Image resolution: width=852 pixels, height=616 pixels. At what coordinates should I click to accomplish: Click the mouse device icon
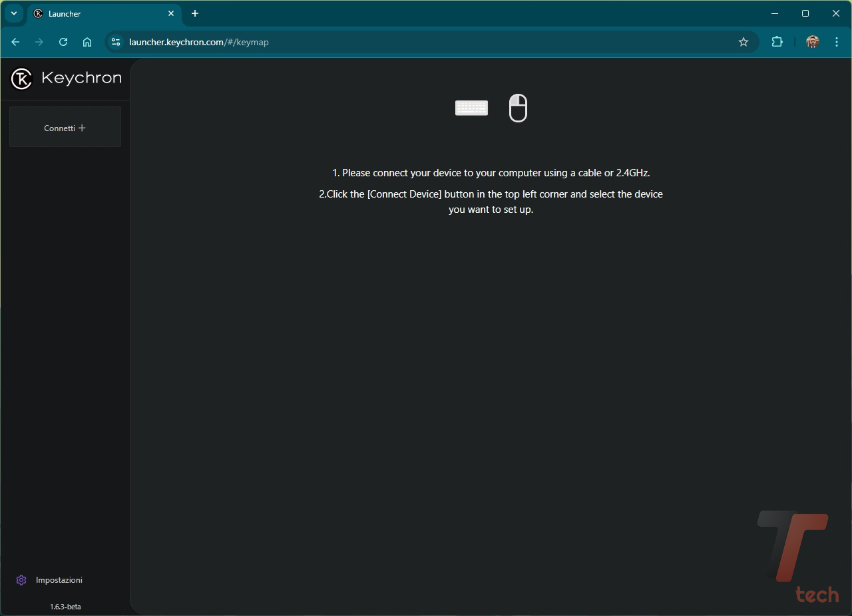point(518,108)
